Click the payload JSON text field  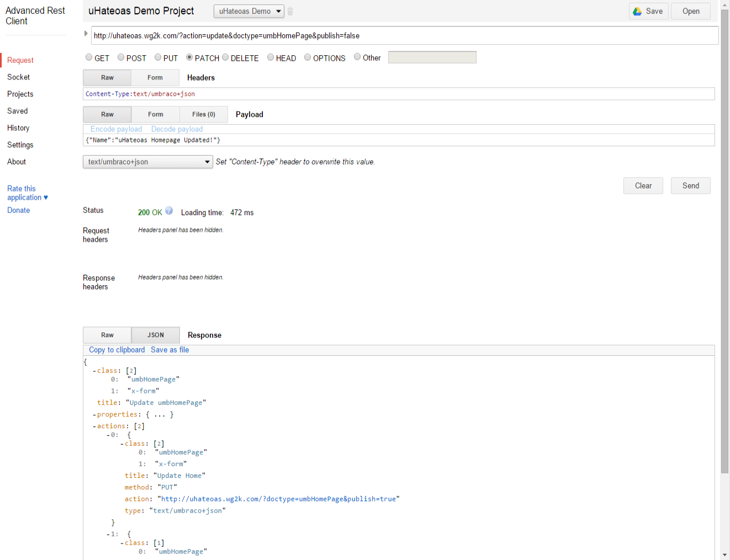point(399,140)
